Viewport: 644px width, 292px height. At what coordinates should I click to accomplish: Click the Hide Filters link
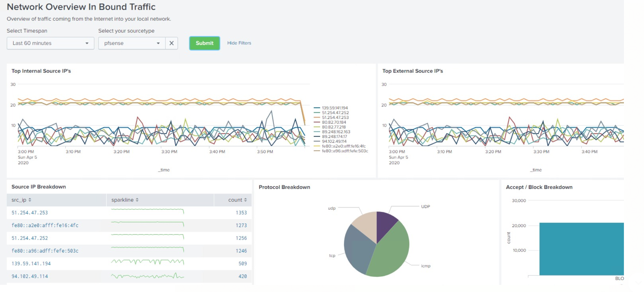[x=239, y=43]
